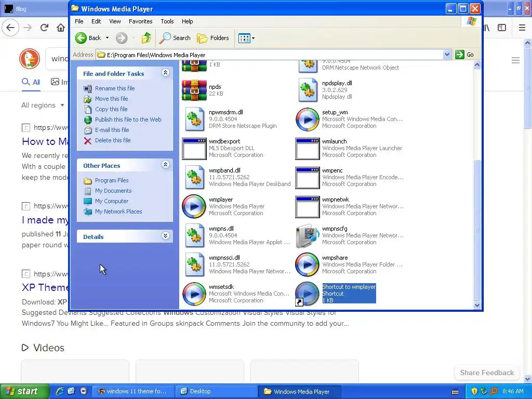Select the npdsplay.dll file icon
The height and width of the screenshot is (399, 532).
point(308,90)
